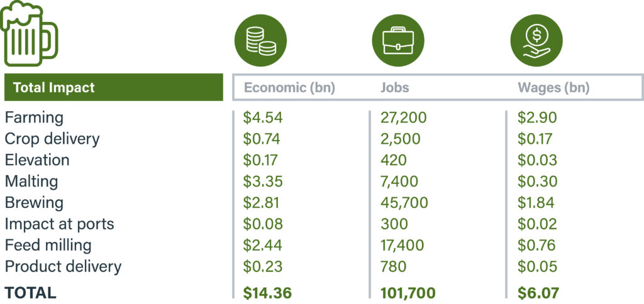Select the Total Impact header

(54, 88)
